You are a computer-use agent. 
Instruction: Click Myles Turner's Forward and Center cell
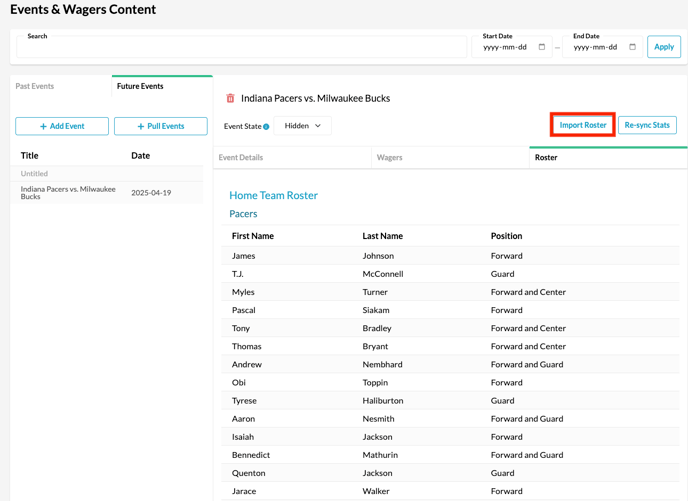tap(528, 292)
